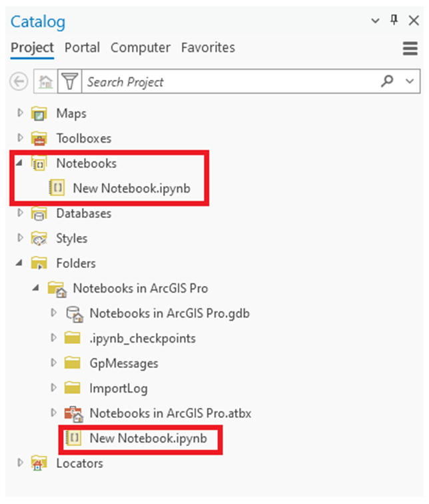
Task: Select the Databases label
Action: point(84,213)
